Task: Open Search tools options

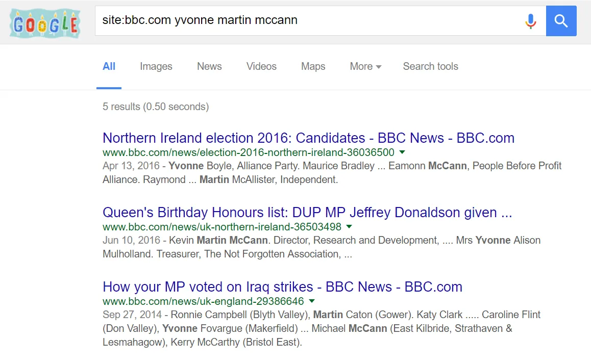Action: (430, 66)
